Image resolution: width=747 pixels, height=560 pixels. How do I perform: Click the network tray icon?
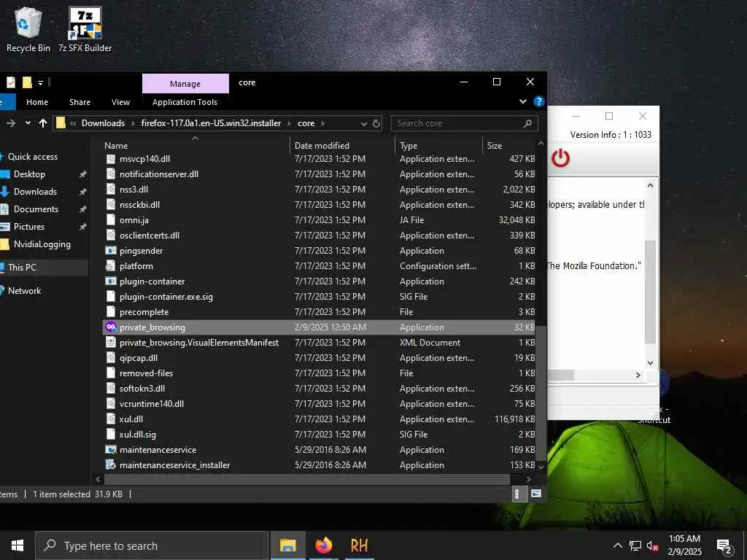coord(635,545)
